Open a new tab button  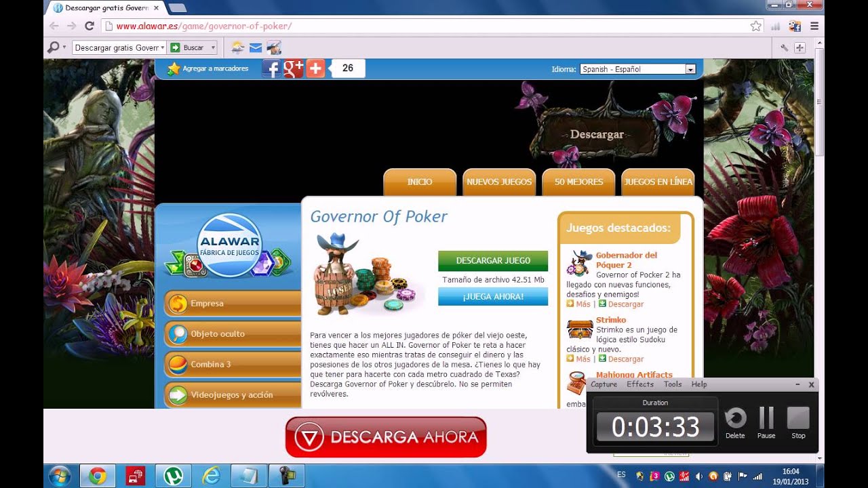[177, 8]
